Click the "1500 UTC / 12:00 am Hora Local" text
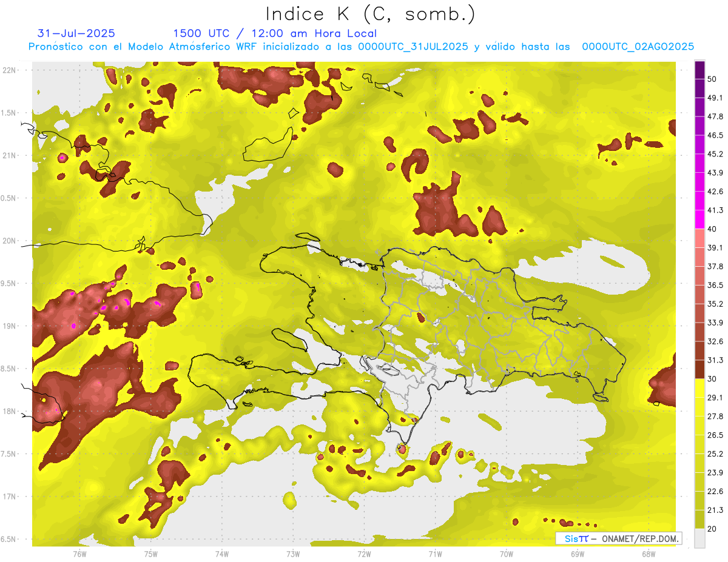Viewport: 728px width, 562px height. 275,33
